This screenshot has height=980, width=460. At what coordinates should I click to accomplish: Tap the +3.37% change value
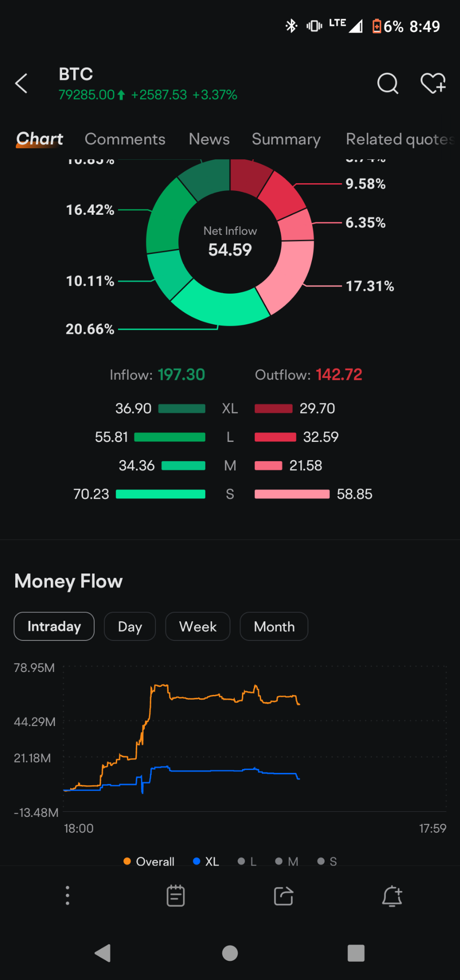[x=215, y=95]
